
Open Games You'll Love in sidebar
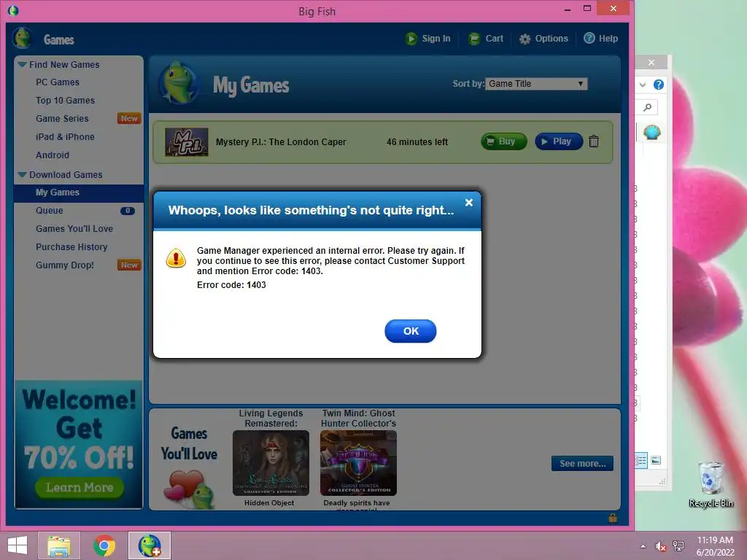(x=74, y=228)
